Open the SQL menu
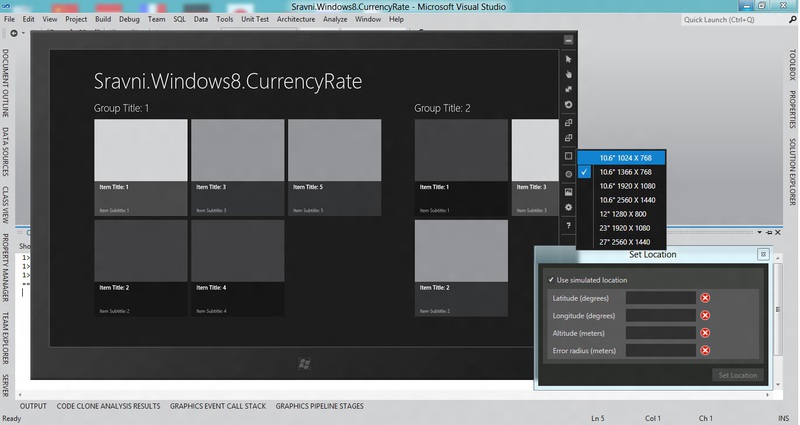The image size is (800, 425). (180, 19)
